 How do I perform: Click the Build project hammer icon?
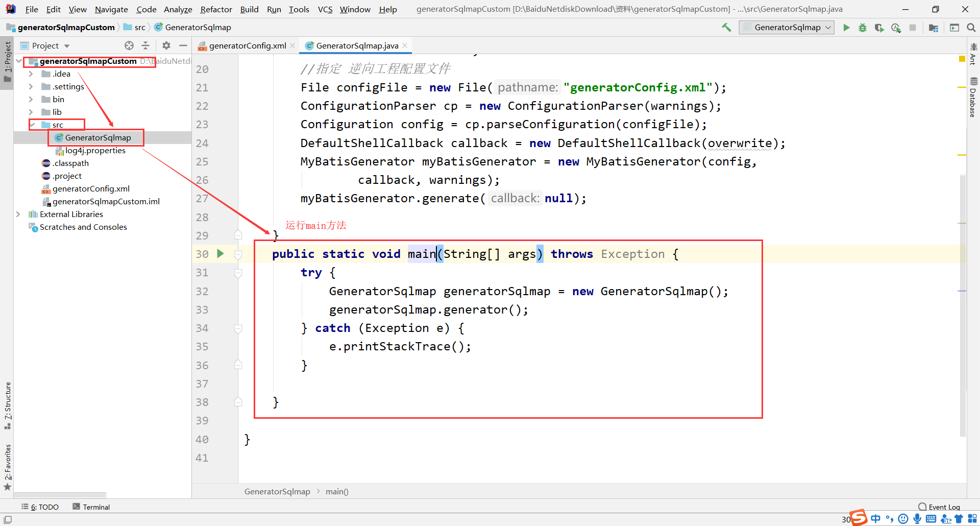coord(726,28)
